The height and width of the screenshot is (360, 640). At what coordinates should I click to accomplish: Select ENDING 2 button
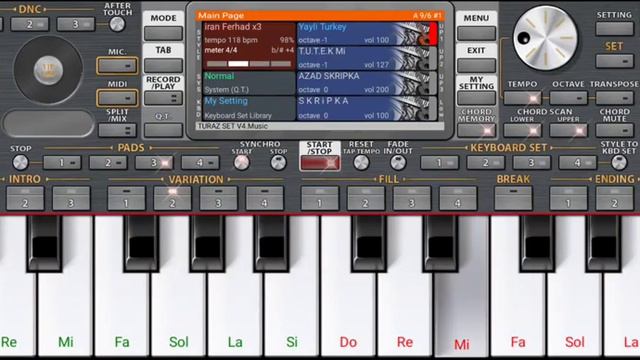614,198
